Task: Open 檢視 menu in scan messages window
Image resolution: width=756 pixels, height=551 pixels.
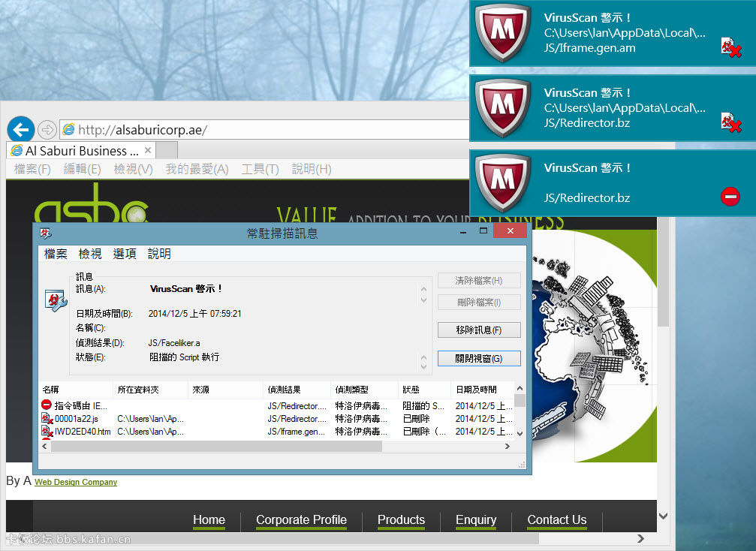Action: pos(89,254)
